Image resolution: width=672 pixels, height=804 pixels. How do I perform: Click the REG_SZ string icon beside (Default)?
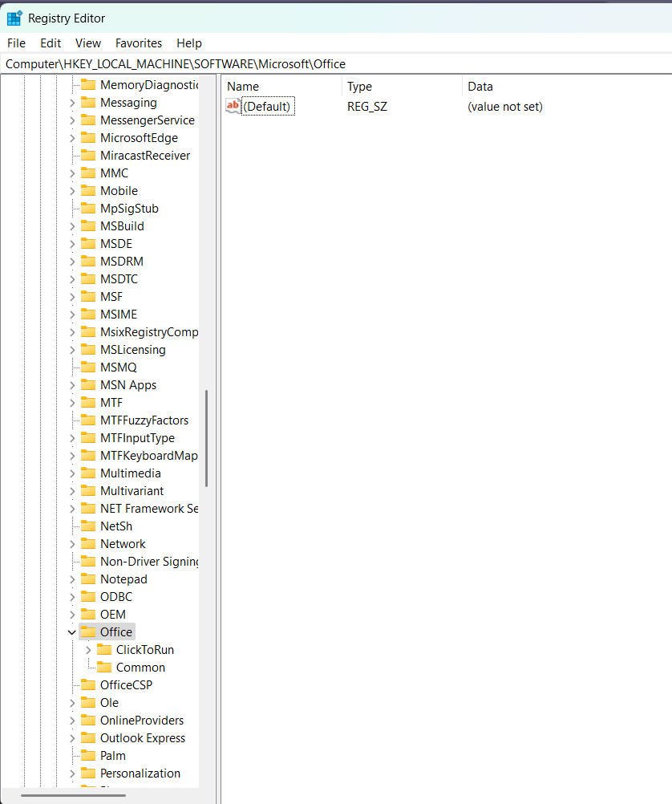pos(233,105)
